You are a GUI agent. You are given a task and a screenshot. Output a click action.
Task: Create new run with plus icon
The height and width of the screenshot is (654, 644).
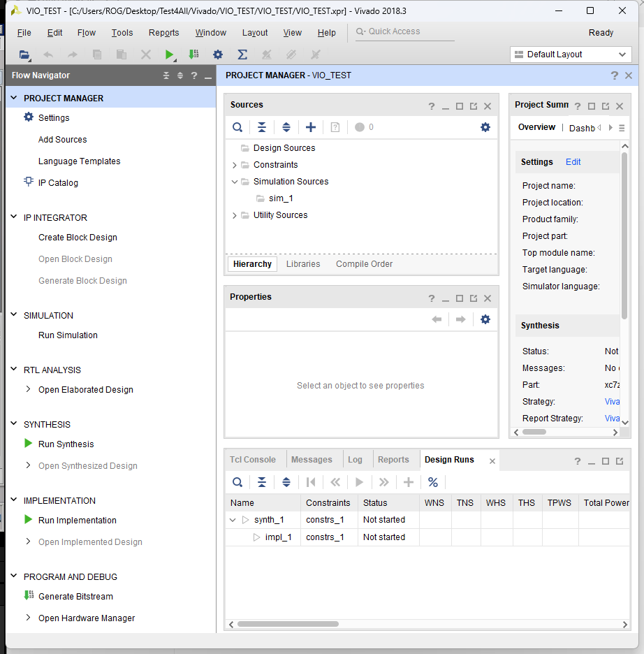coord(409,482)
